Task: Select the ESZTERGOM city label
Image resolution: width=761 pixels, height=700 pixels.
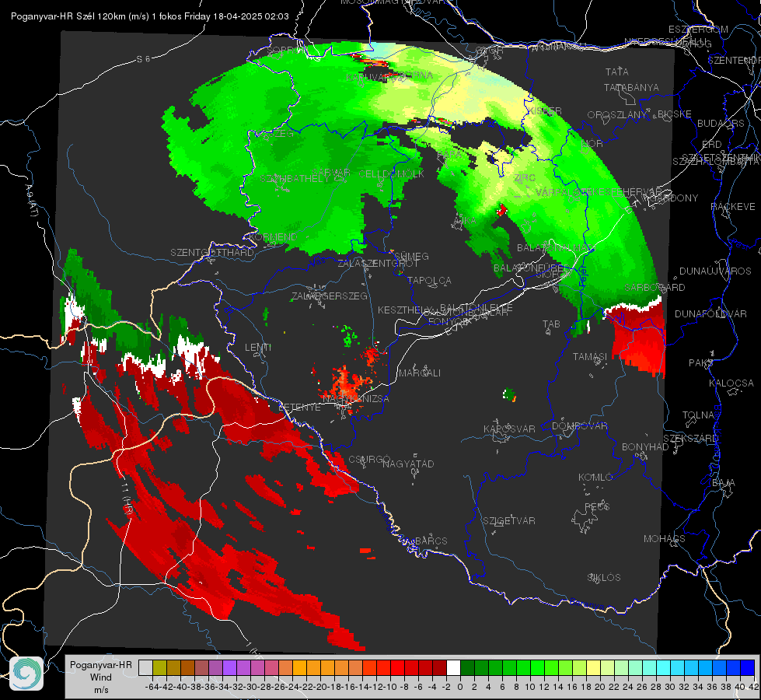Action: pyautogui.click(x=698, y=30)
